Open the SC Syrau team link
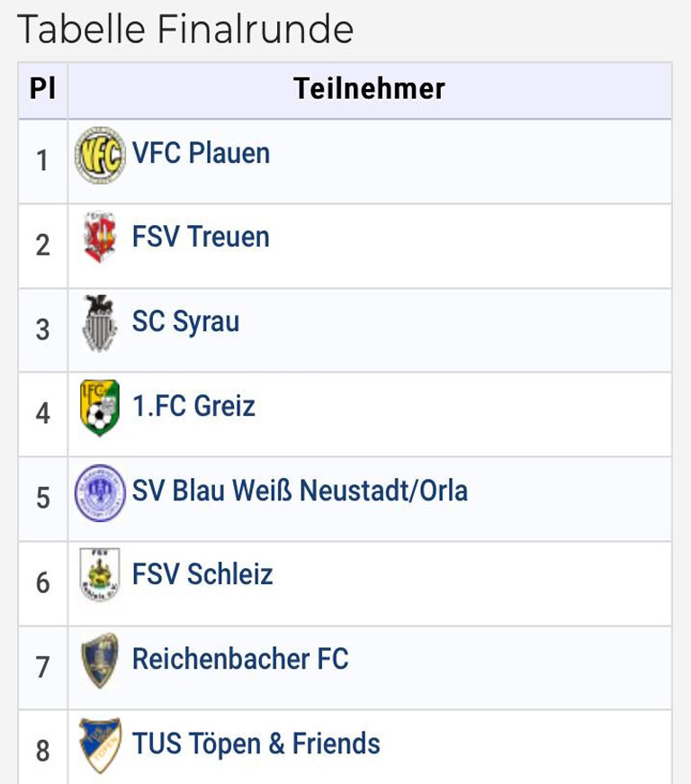 186,321
